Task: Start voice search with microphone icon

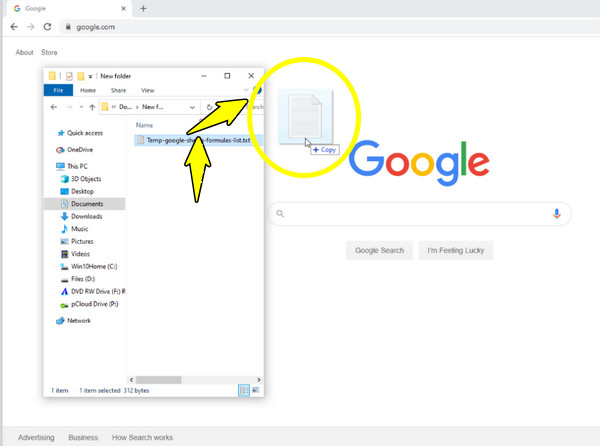Action: click(x=557, y=213)
